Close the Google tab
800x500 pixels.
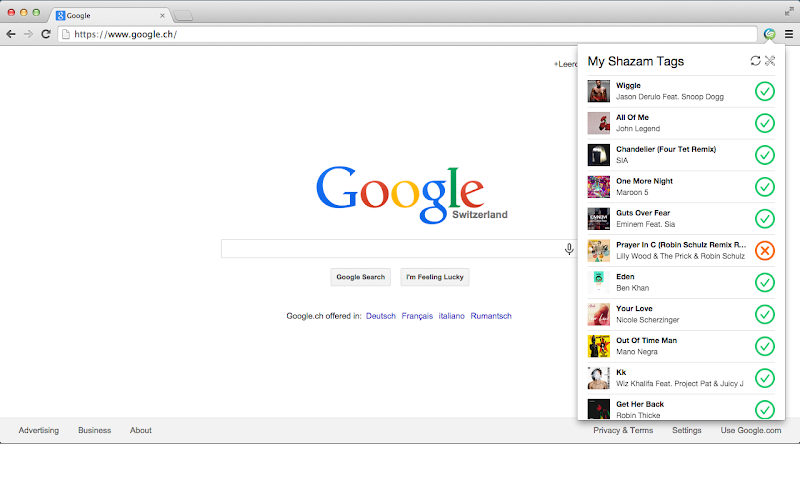[162, 15]
